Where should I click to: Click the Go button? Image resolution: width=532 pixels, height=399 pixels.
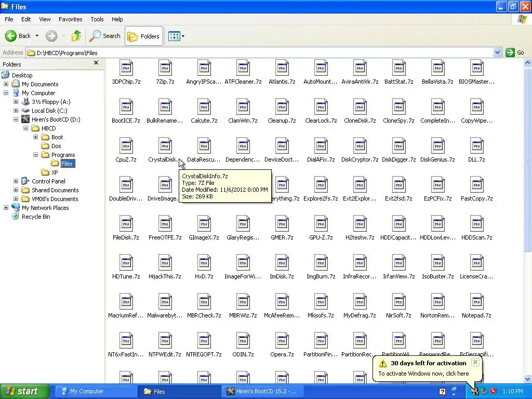tap(515, 52)
